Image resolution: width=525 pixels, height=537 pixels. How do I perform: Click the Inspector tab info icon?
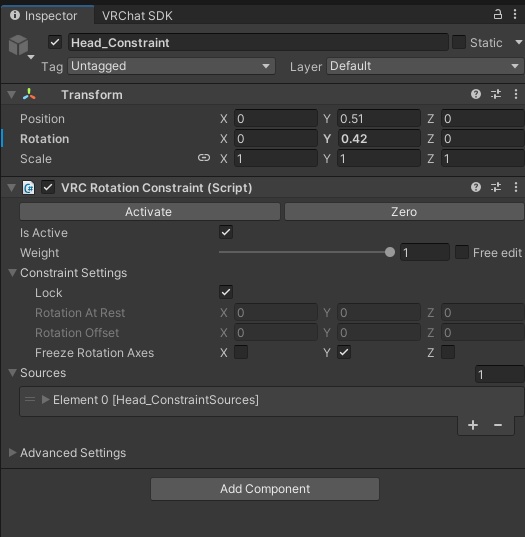pos(15,15)
